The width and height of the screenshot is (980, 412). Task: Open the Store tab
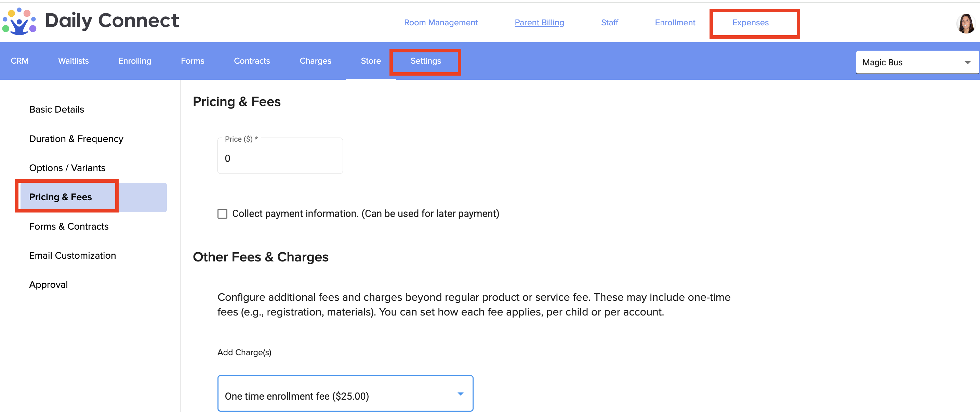point(370,61)
